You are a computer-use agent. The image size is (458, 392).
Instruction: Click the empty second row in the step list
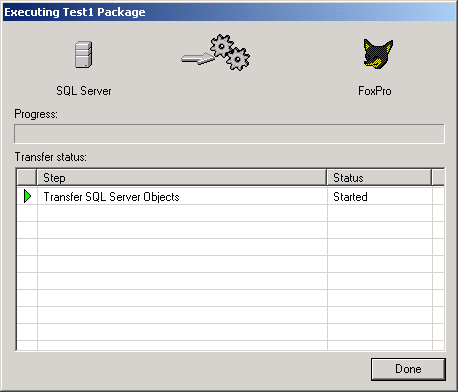pos(230,213)
